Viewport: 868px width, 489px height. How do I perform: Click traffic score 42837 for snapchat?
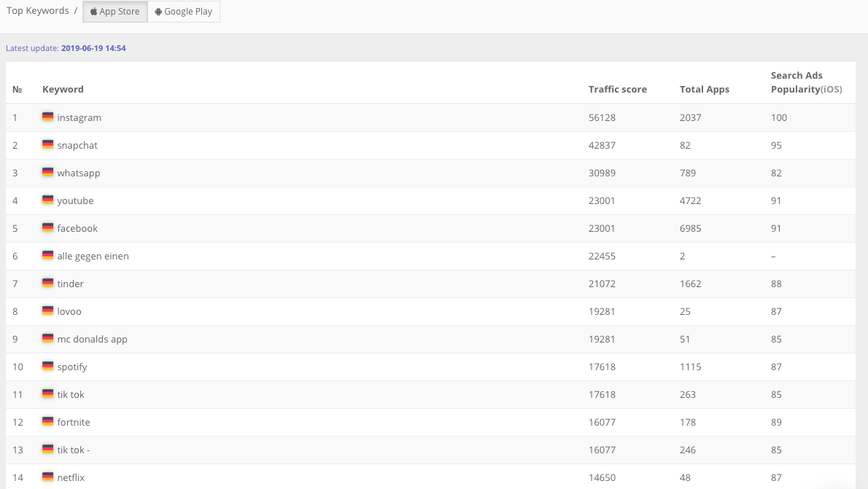pos(602,146)
